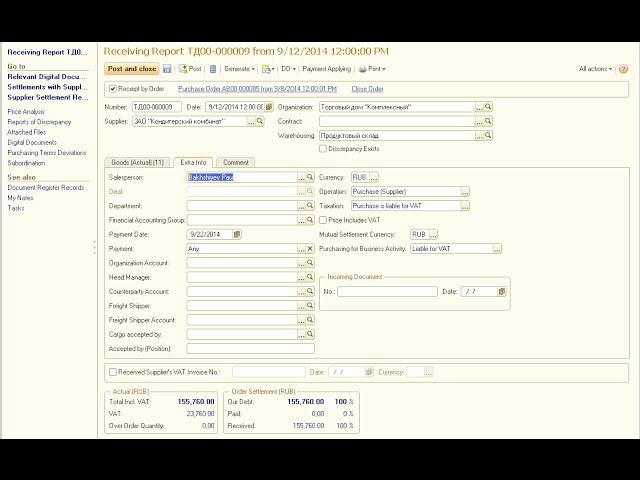
Task: Click the Post and close button
Action: point(131,69)
